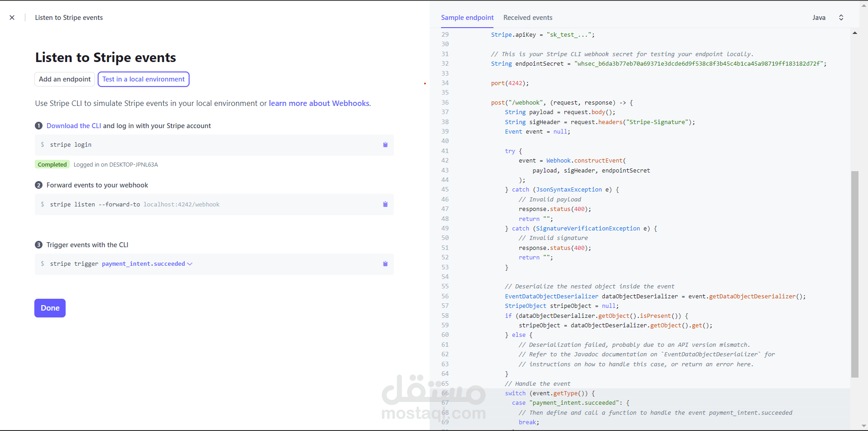Select the Add an endpoint option
This screenshot has height=431, width=868.
65,79
